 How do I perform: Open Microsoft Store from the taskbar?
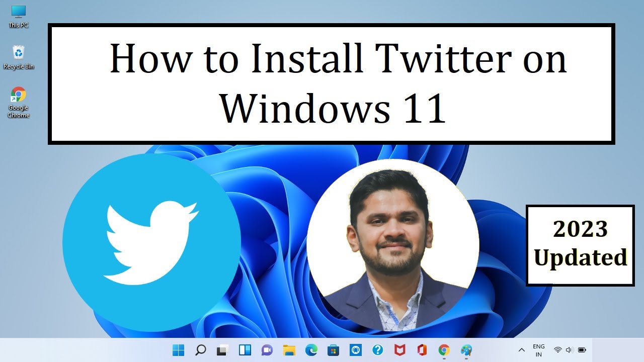pyautogui.click(x=333, y=350)
